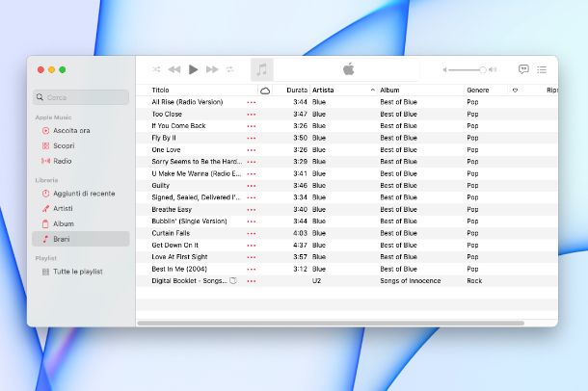Open more options for Signed, Sealed, Delivered
The width and height of the screenshot is (588, 391).
(252, 197)
